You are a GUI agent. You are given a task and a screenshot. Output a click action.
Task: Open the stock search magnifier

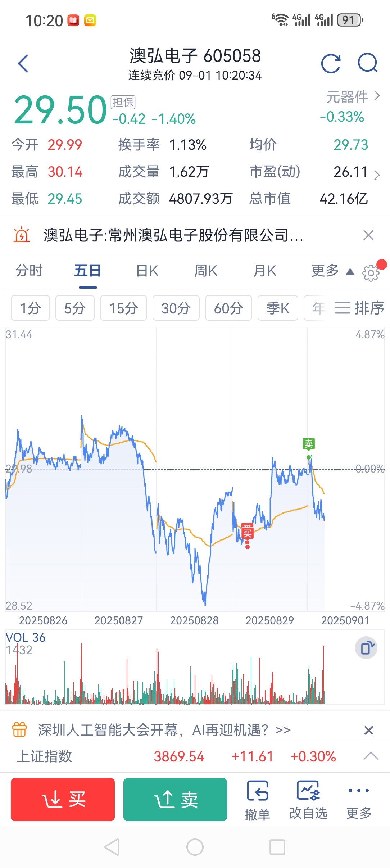tap(368, 63)
